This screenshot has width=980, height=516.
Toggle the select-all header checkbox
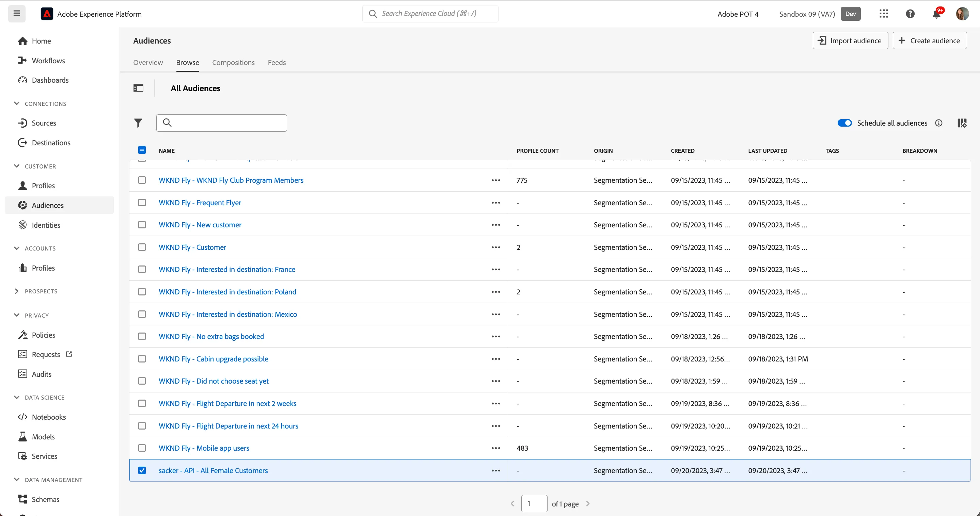pyautogui.click(x=142, y=150)
